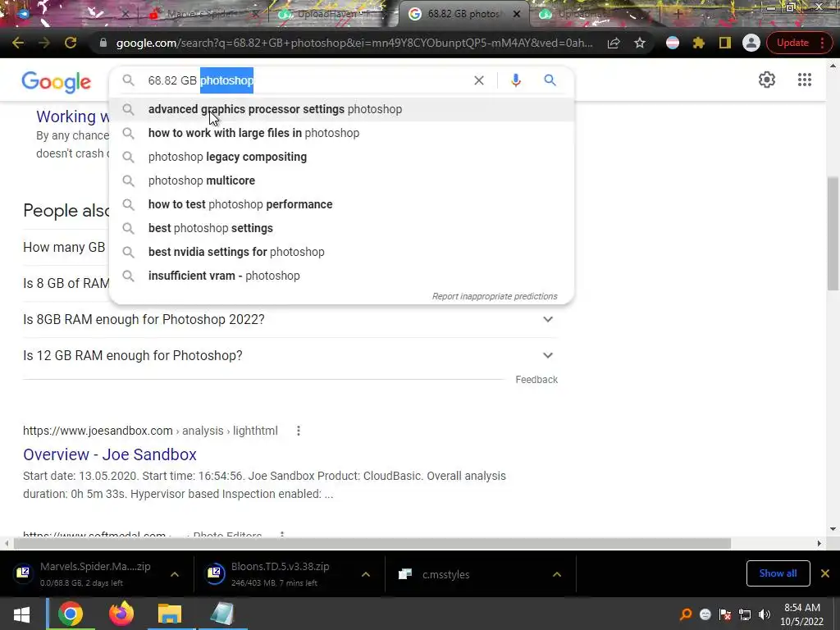
Task: Open Marvels.Spider.Ma....zip download item
Action: [95, 573]
